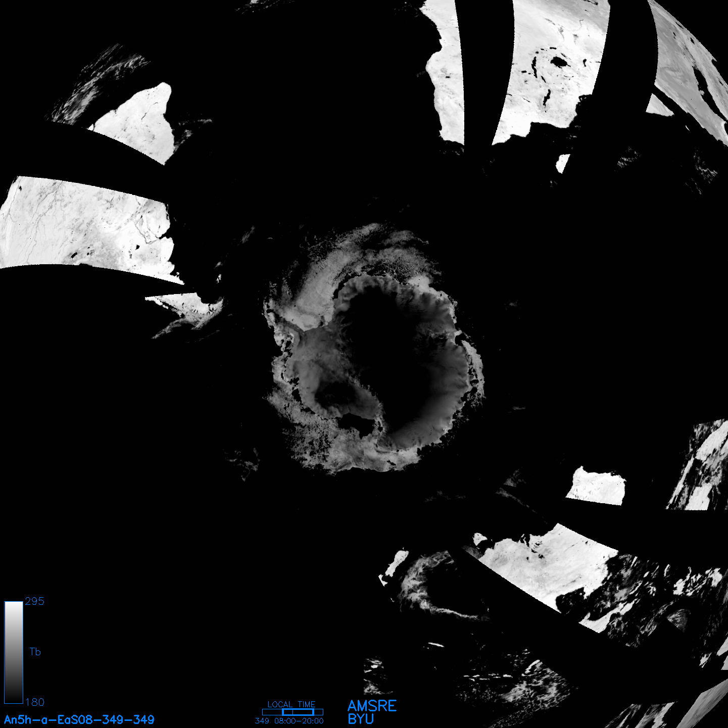728x728 pixels.
Task: Click the local time range bar
Action: click(x=293, y=712)
